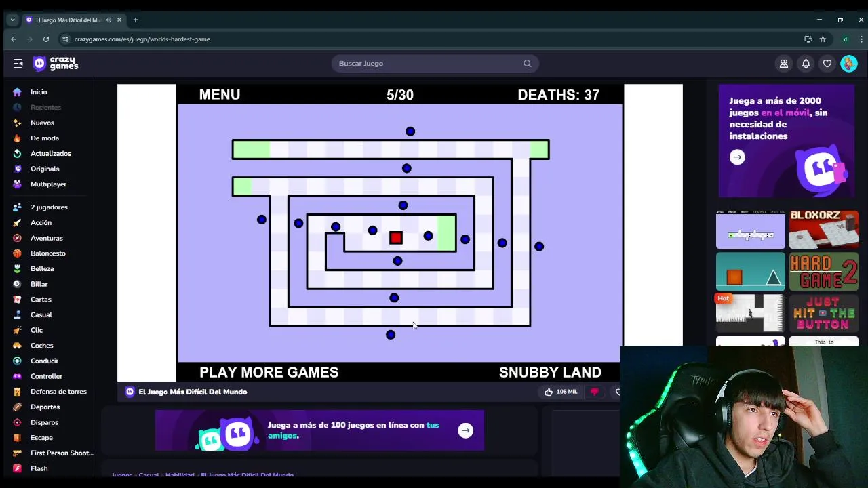The image size is (868, 488).
Task: Click the address bar URL
Action: tap(142, 39)
